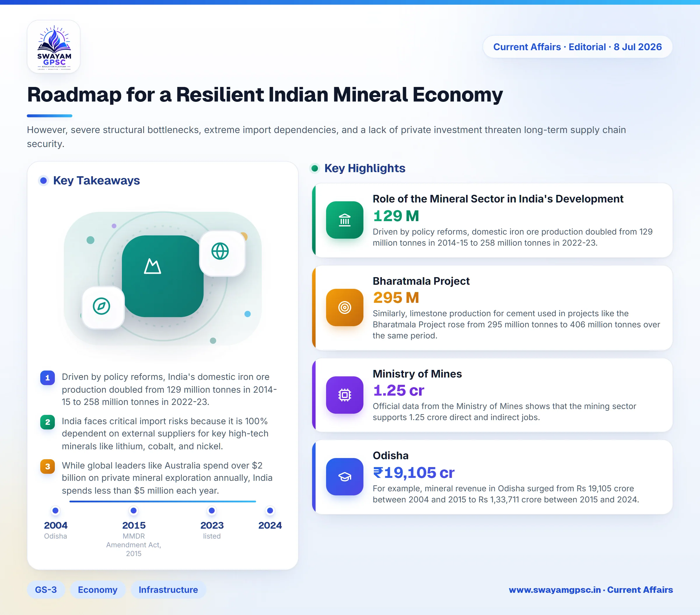Click the timeline progress bar
Image resolution: width=700 pixels, height=615 pixels.
[x=163, y=501]
